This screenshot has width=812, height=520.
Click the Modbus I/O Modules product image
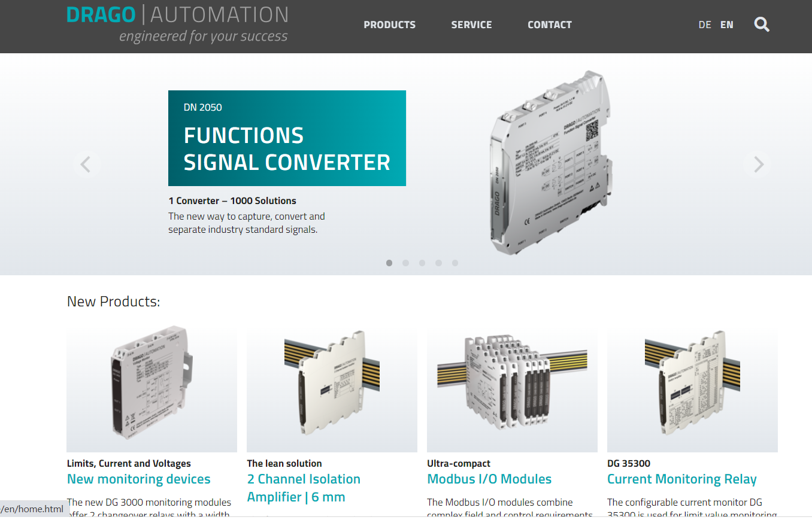coord(512,389)
